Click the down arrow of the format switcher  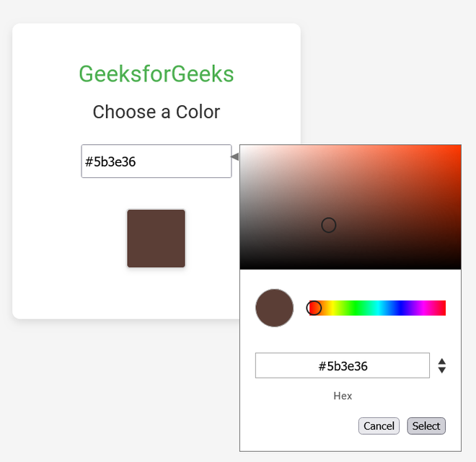pos(442,370)
